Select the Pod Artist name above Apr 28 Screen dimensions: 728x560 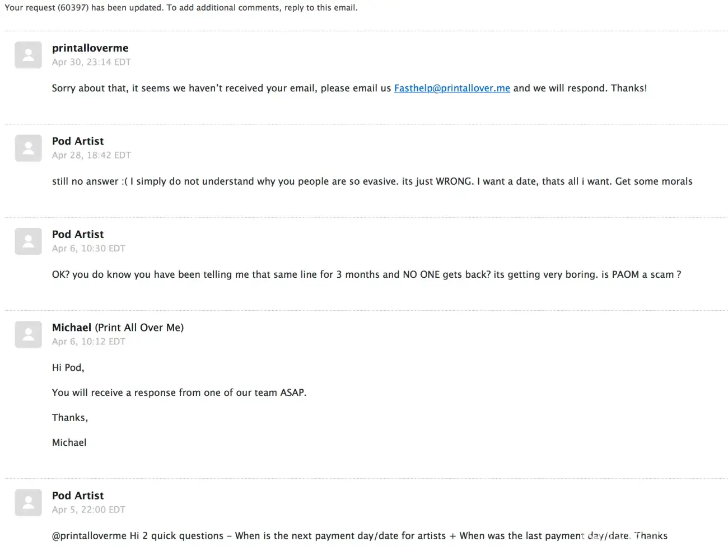point(78,141)
